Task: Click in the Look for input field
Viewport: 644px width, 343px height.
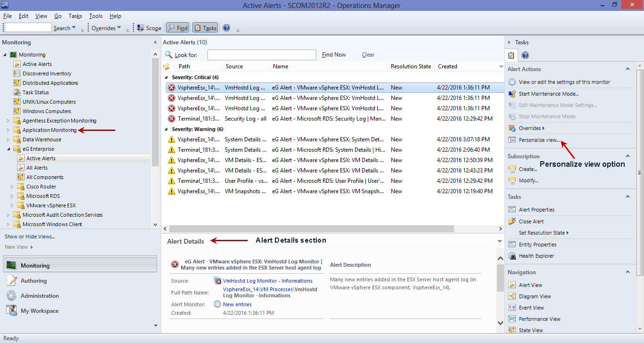Action: click(262, 55)
